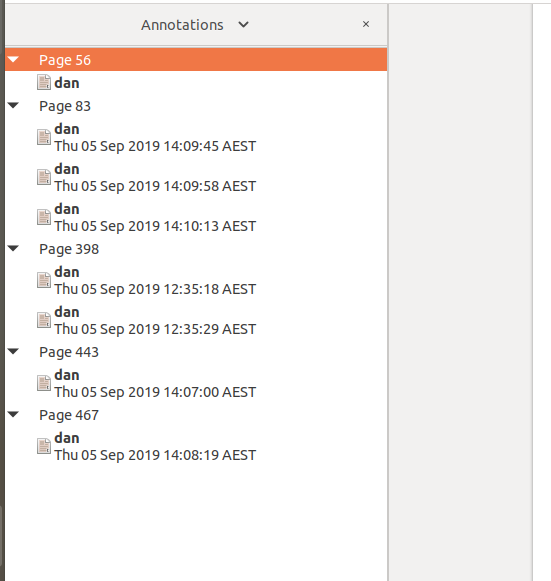Image resolution: width=551 pixels, height=581 pixels.
Task: Close the sidebar with the X button
Action: (x=366, y=24)
